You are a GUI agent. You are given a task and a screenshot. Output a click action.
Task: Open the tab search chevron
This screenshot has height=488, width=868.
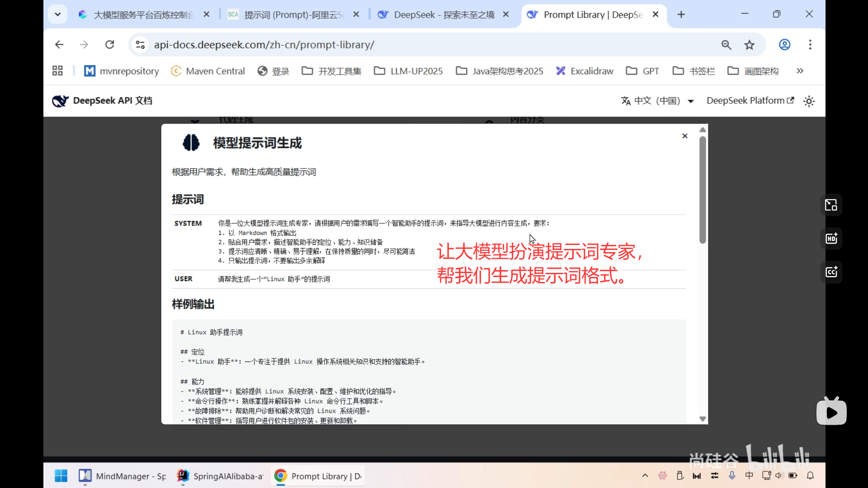(57, 14)
